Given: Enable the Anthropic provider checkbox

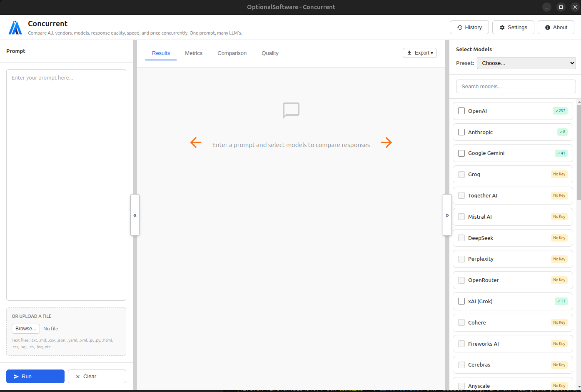Looking at the screenshot, I should [x=461, y=132].
